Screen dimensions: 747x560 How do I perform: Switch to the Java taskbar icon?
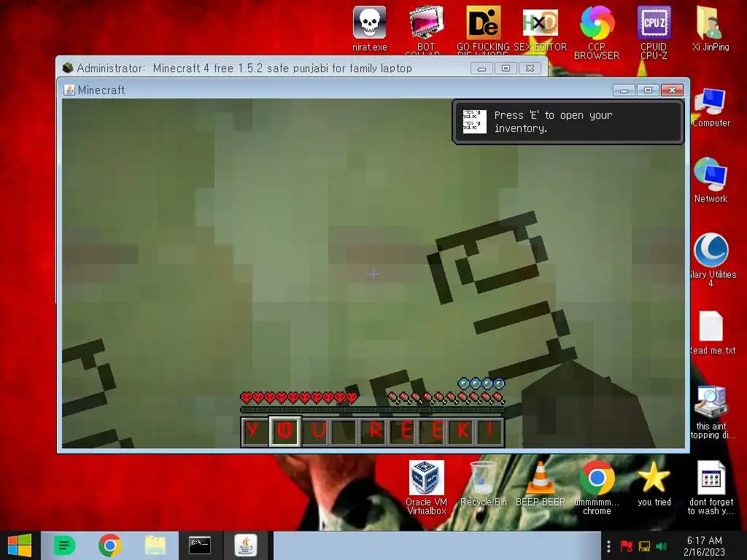click(246, 545)
